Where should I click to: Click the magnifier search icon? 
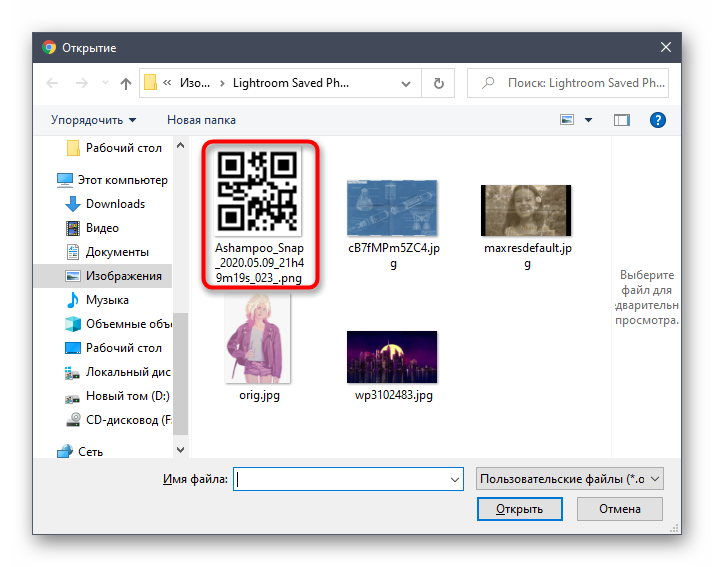[488, 83]
